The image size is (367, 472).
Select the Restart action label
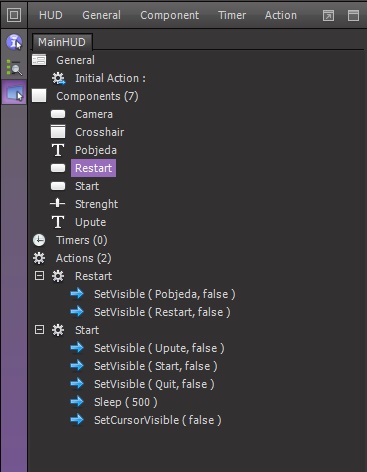tap(94, 276)
